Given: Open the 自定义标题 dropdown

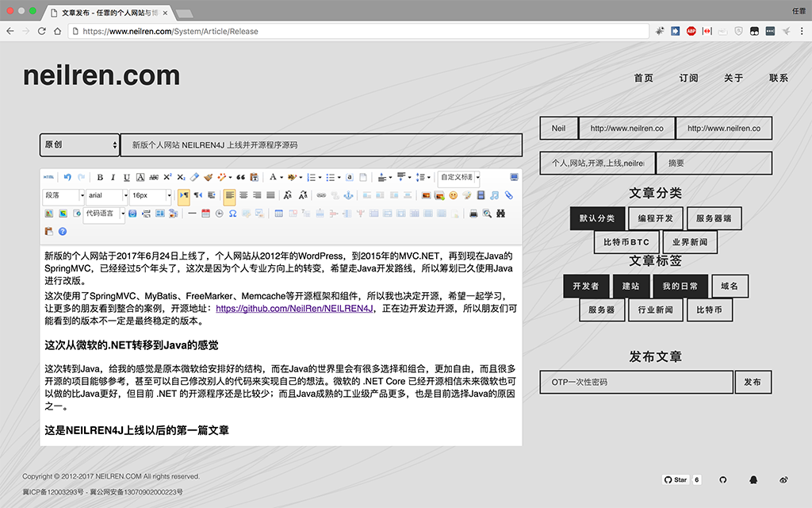Looking at the screenshot, I should coord(459,177).
